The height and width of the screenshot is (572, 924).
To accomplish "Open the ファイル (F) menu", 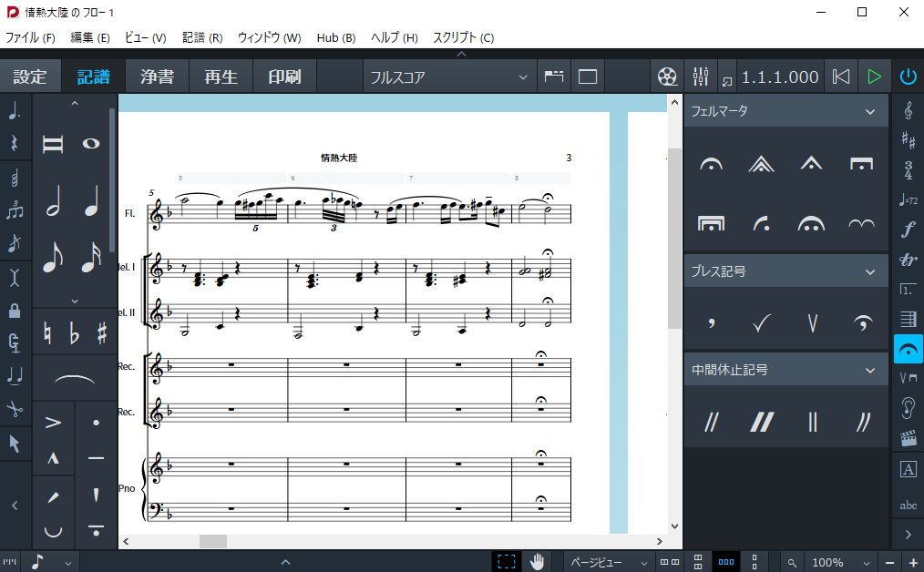I will tap(31, 37).
